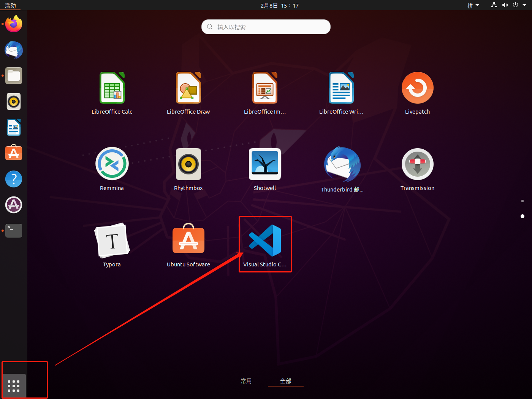Open Thunderbird from the dock
Viewport: 532px width, 399px height.
point(14,50)
